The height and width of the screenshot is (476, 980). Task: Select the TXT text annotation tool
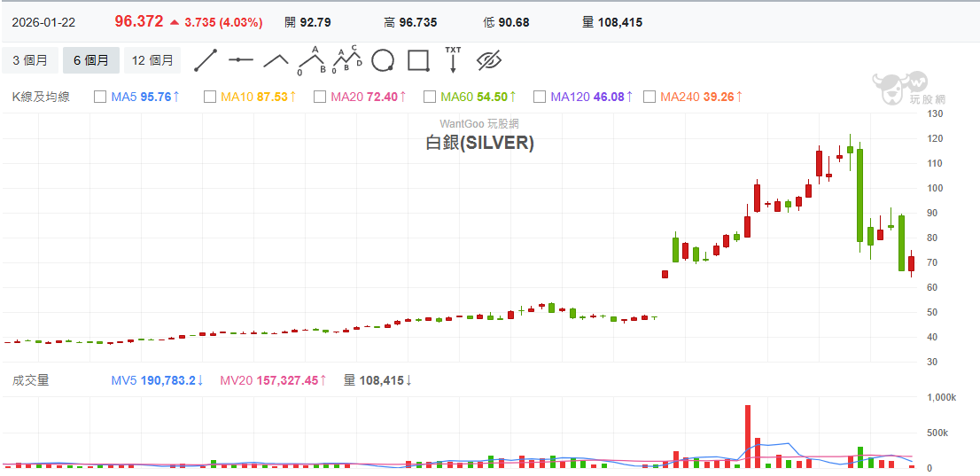[x=453, y=59]
